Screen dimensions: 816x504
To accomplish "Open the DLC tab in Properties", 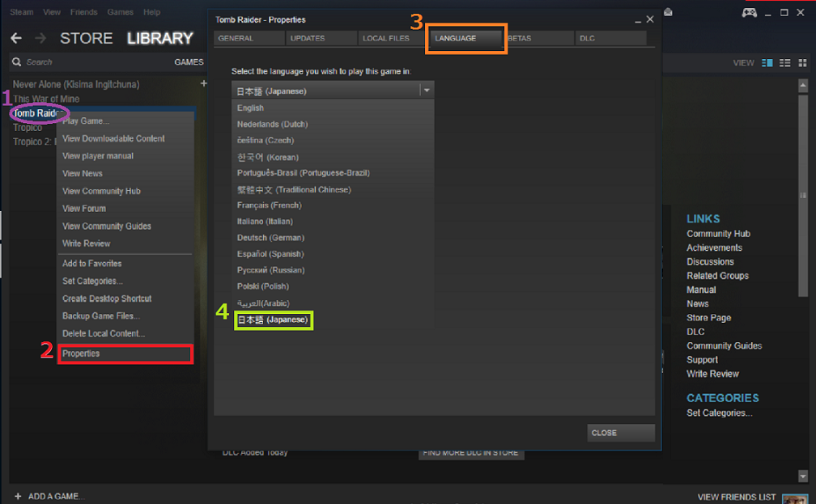I will pos(611,38).
